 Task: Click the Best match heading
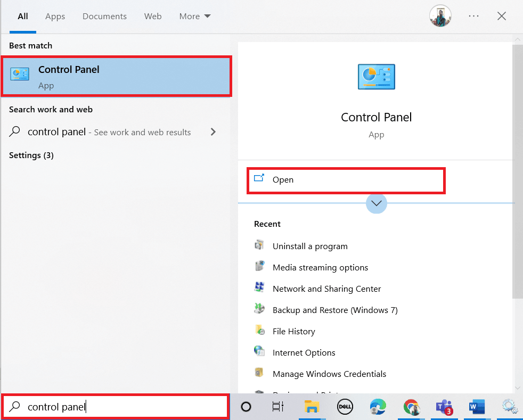point(30,46)
